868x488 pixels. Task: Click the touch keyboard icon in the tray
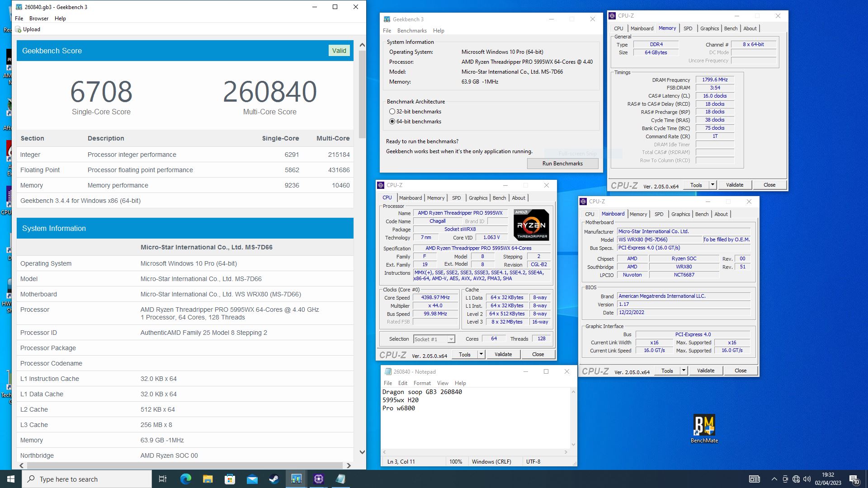click(x=755, y=479)
